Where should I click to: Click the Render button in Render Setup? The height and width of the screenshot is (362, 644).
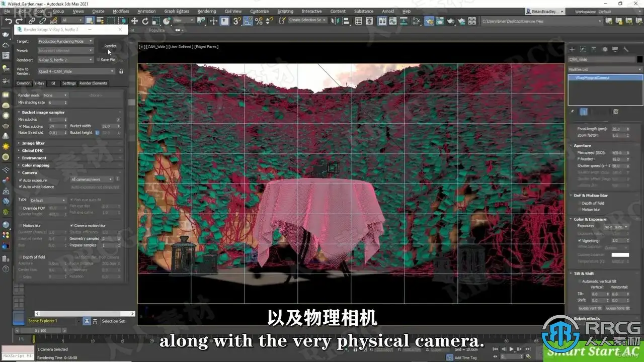coord(110,46)
